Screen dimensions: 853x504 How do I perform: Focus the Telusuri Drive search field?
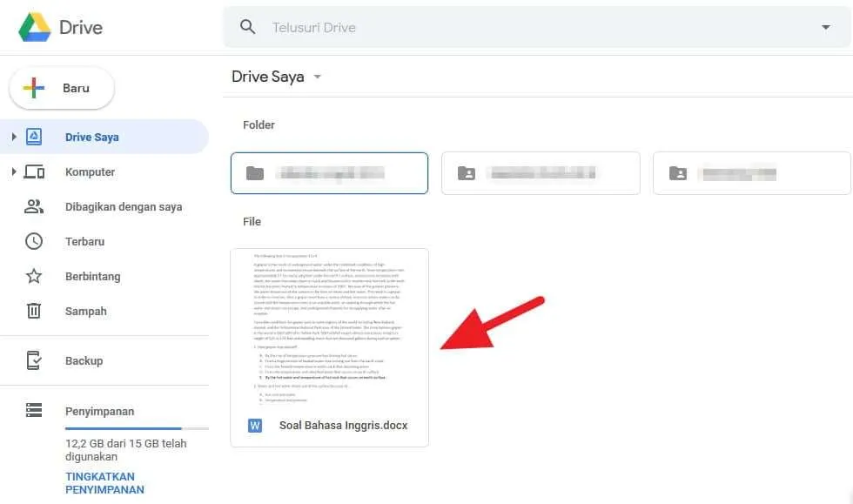coord(537,27)
